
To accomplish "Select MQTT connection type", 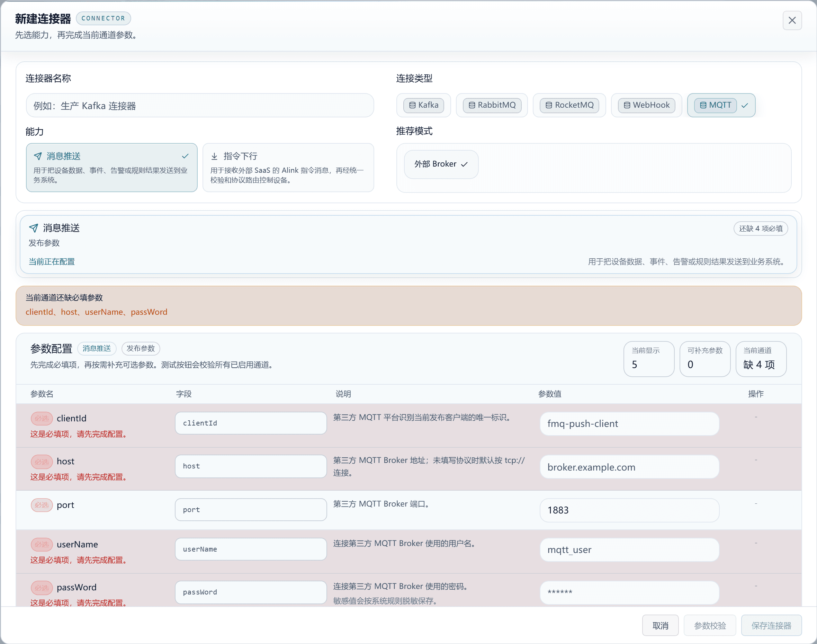I will 721,105.
